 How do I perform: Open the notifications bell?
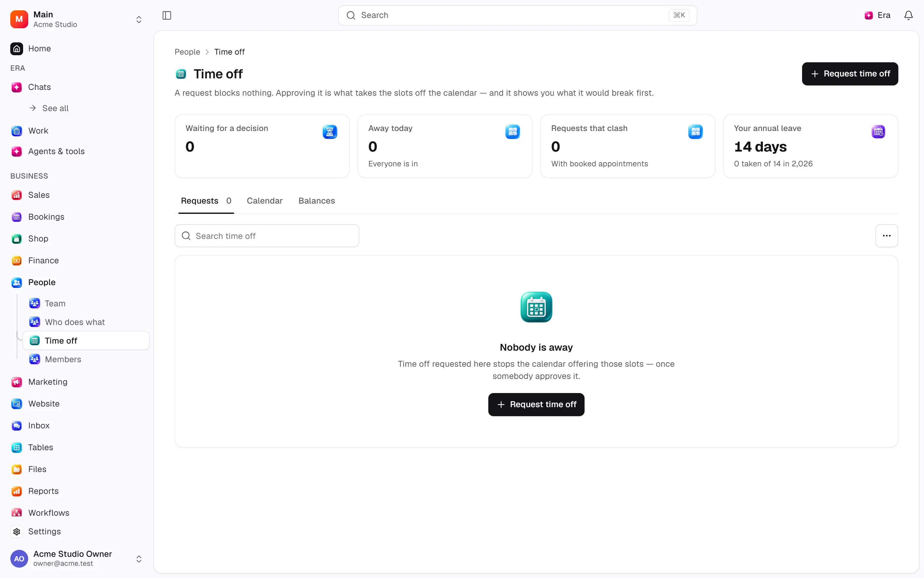click(908, 15)
